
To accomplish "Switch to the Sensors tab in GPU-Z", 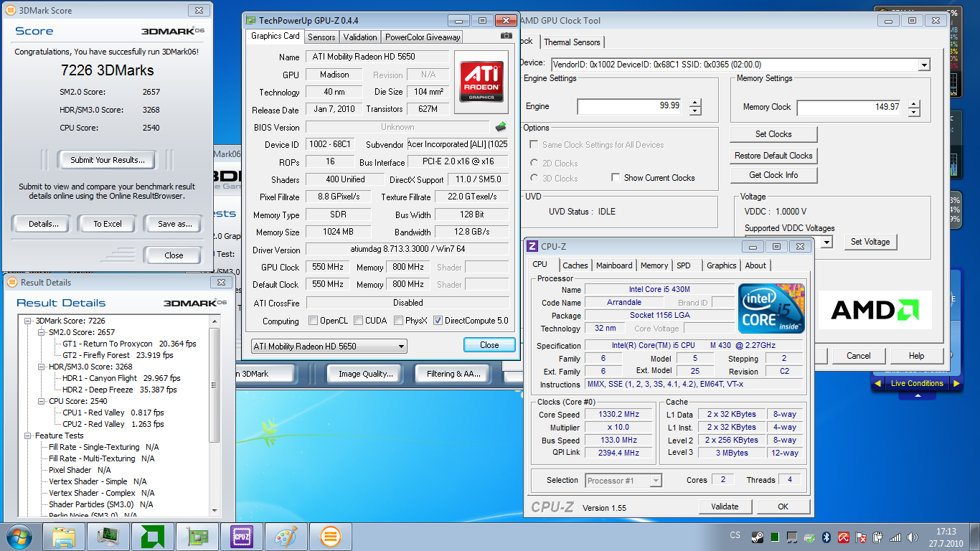I will click(x=321, y=37).
